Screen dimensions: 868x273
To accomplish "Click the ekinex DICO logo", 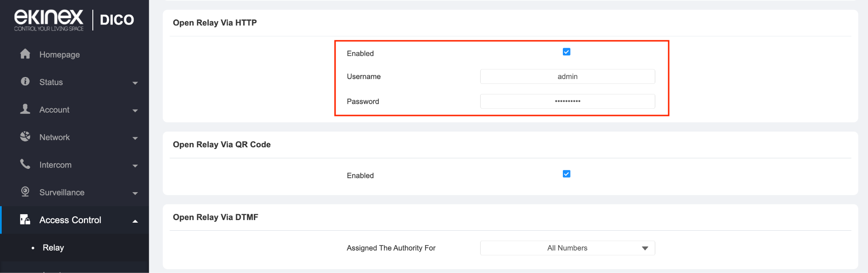I will point(74,20).
